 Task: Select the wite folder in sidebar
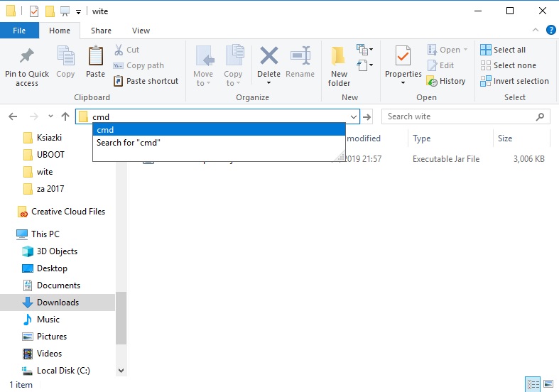[x=38, y=172]
